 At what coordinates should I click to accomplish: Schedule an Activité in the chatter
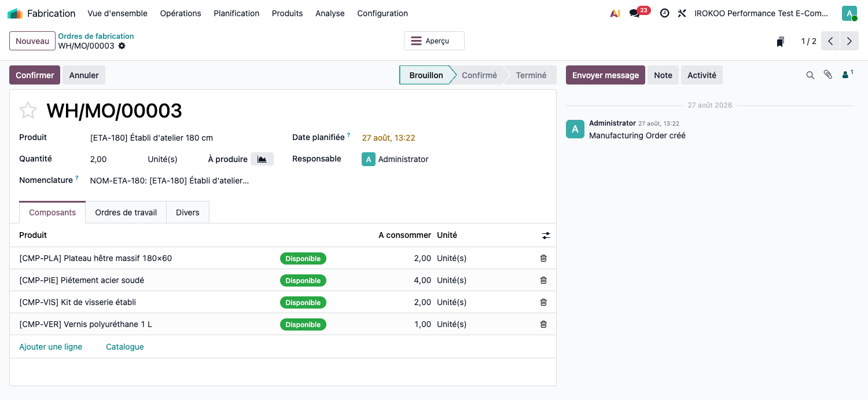tap(702, 75)
